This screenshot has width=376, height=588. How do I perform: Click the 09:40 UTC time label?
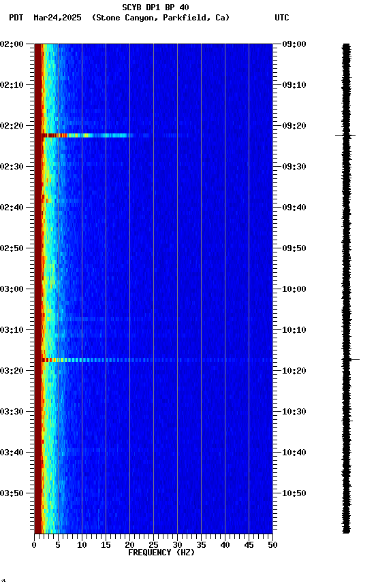coord(294,208)
